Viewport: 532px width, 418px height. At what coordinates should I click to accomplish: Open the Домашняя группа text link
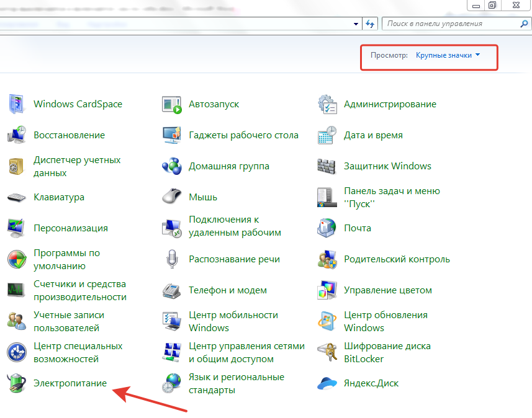coord(229,166)
